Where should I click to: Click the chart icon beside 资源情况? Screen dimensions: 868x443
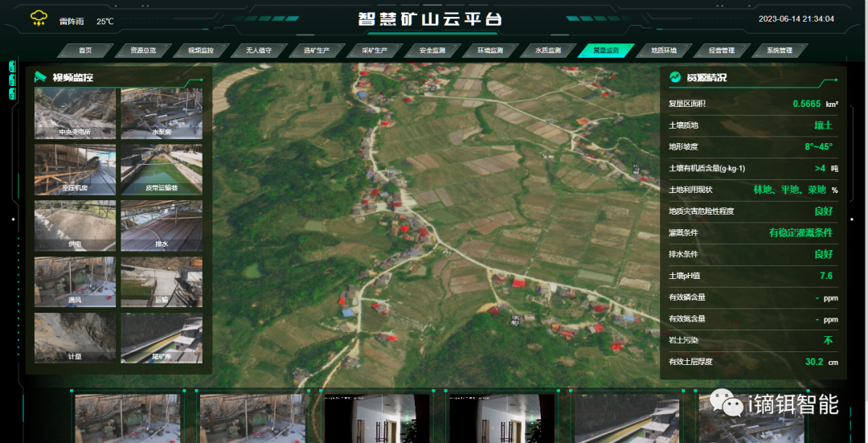(675, 77)
